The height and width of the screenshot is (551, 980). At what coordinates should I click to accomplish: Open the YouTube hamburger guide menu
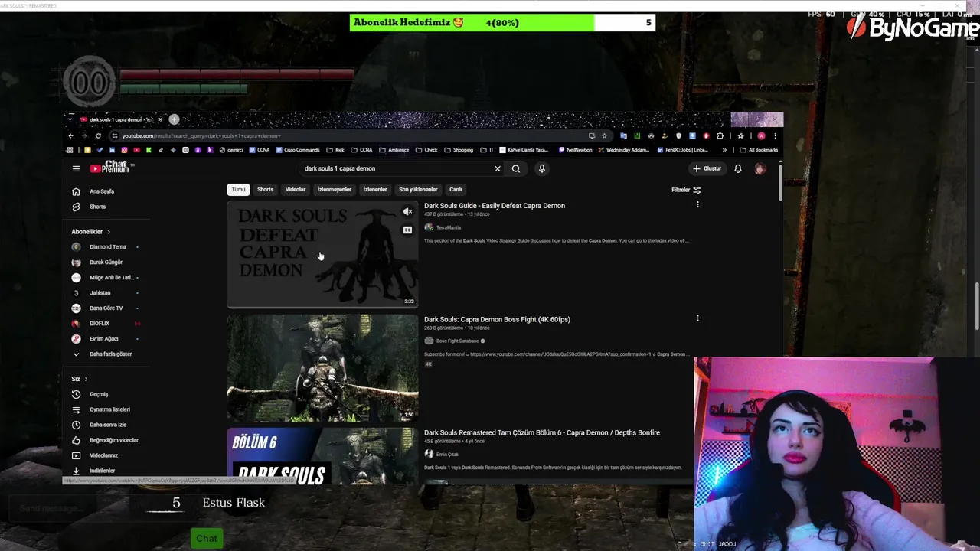point(76,168)
